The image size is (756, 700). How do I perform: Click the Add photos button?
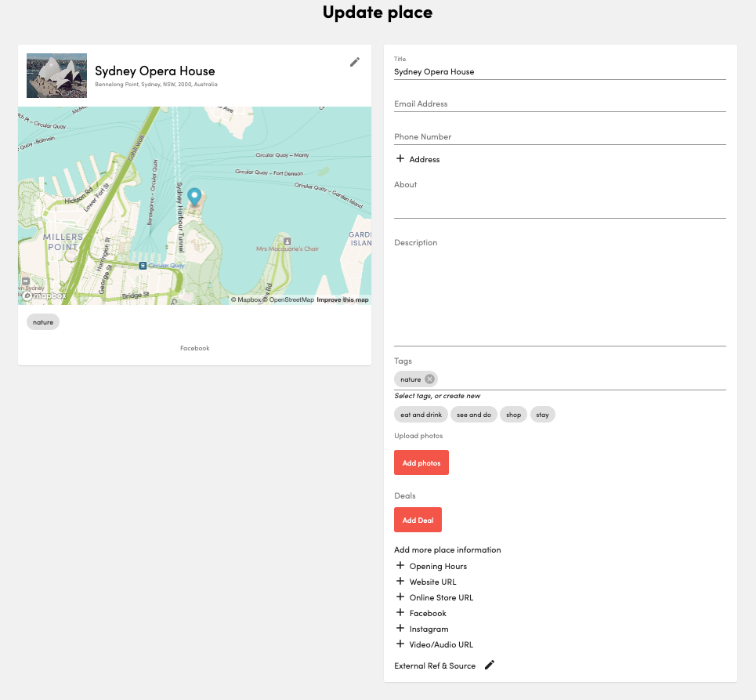click(x=421, y=462)
